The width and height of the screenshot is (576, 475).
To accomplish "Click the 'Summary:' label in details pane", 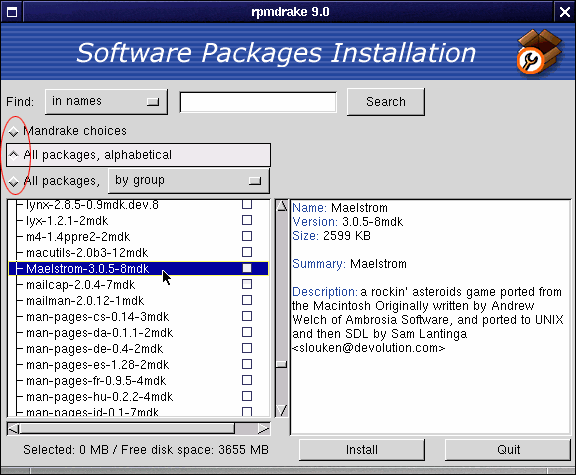I will [318, 264].
